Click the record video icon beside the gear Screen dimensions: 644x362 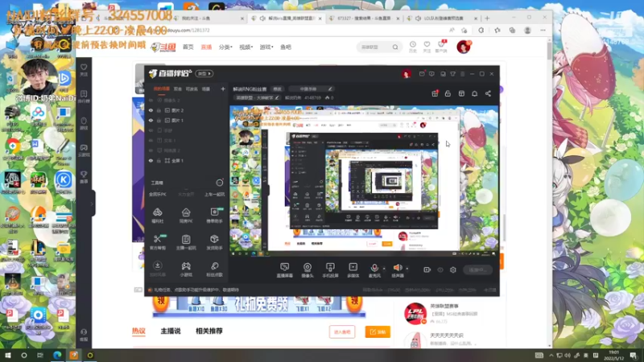coord(427,269)
